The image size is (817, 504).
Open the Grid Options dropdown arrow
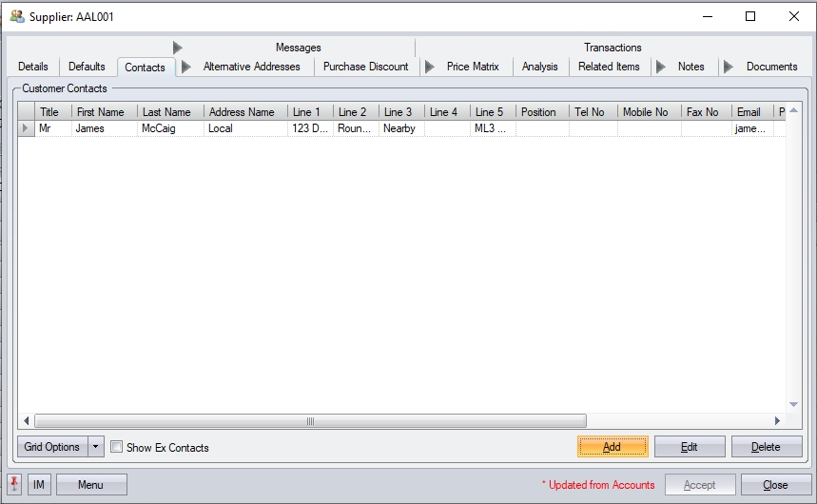tap(96, 447)
